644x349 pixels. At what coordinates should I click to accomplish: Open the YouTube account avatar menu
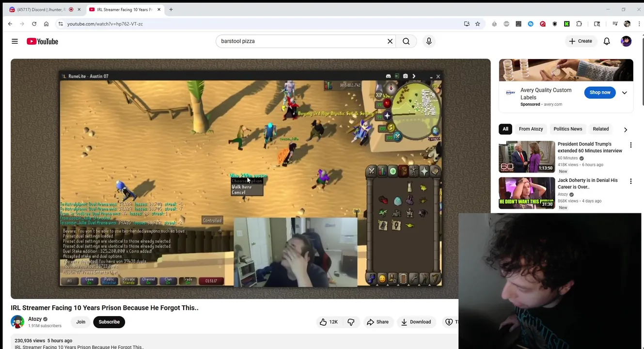click(626, 41)
